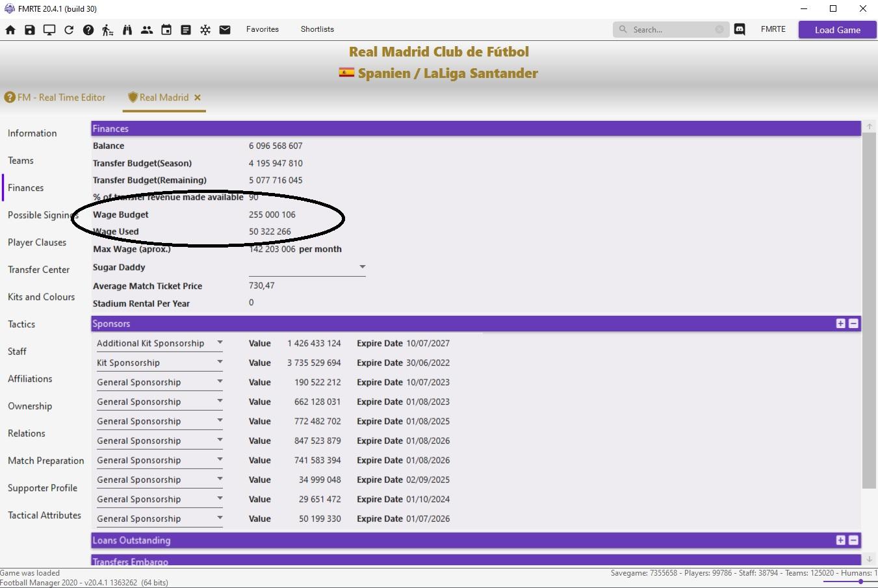This screenshot has height=588, width=878.
Task: Edit Kit Sponsorship expire date 30/06/2022
Action: (x=428, y=363)
